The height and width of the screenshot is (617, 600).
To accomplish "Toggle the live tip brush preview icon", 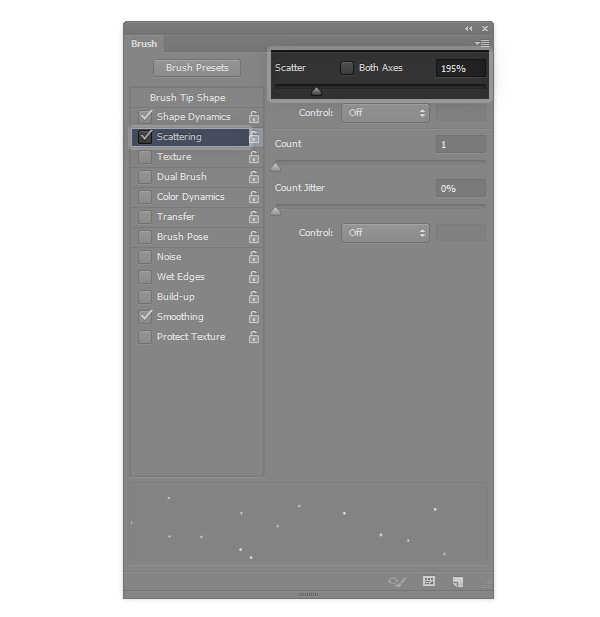I will [397, 581].
